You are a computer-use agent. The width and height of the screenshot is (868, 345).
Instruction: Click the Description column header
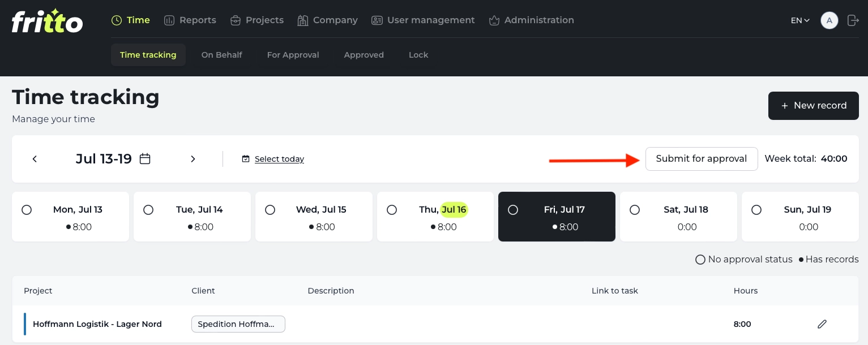[x=331, y=291]
